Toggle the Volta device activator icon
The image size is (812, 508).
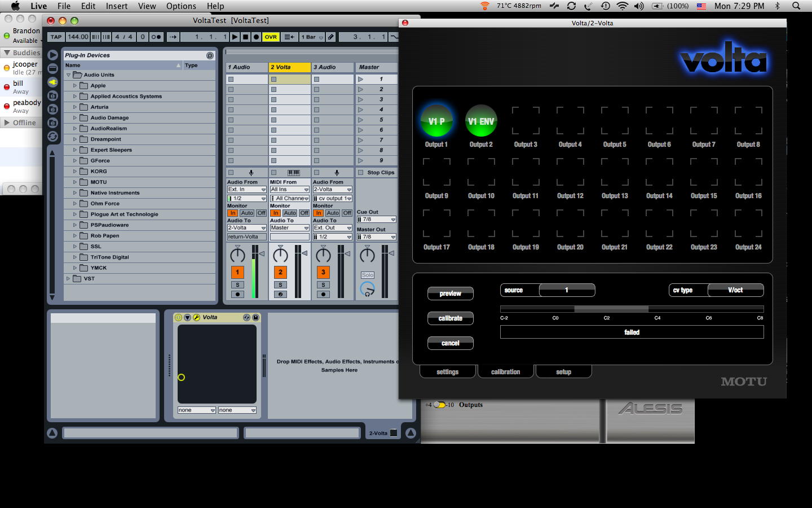coord(179,318)
